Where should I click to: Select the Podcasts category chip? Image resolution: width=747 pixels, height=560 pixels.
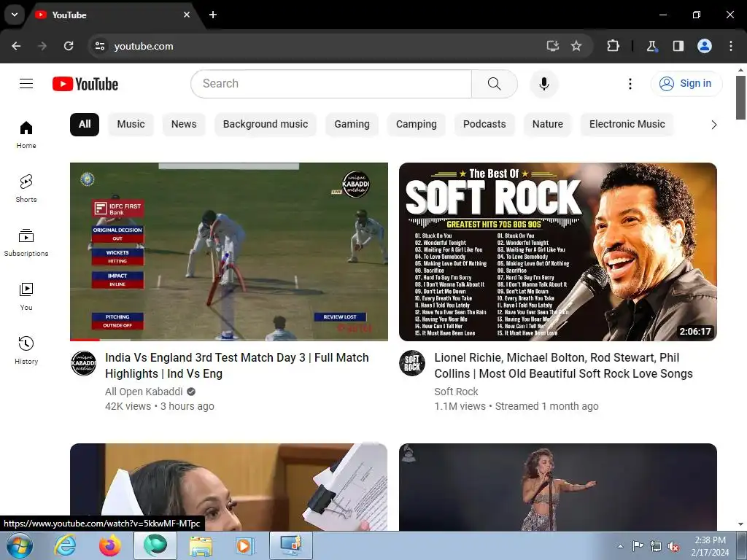point(484,124)
